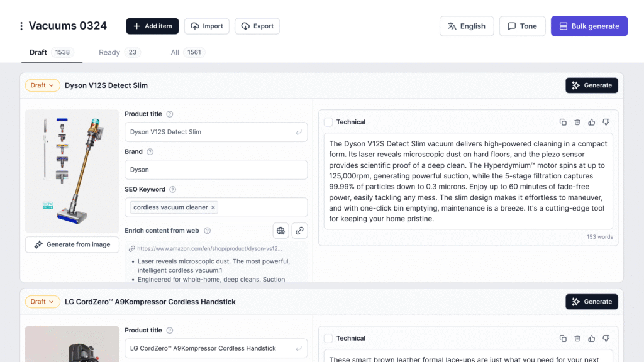Click the Dyson vacuum product thumbnail
Viewport: 644px width, 362px height.
(x=72, y=171)
